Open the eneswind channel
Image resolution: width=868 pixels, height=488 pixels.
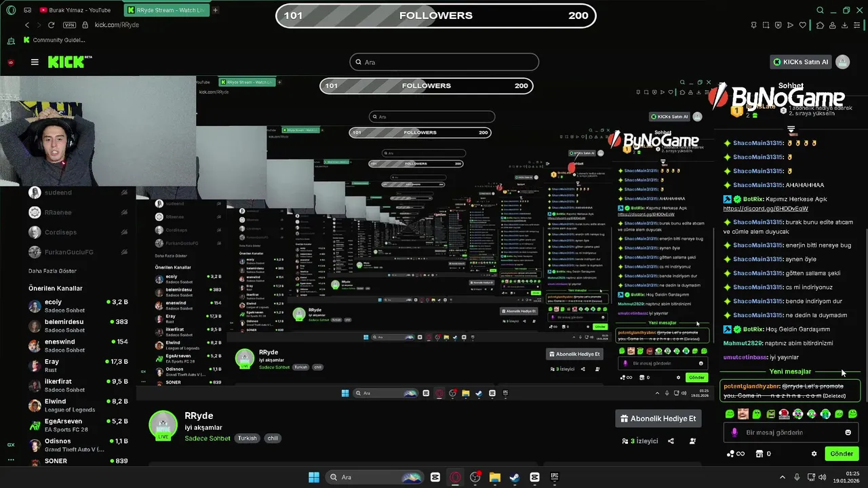coord(78,346)
